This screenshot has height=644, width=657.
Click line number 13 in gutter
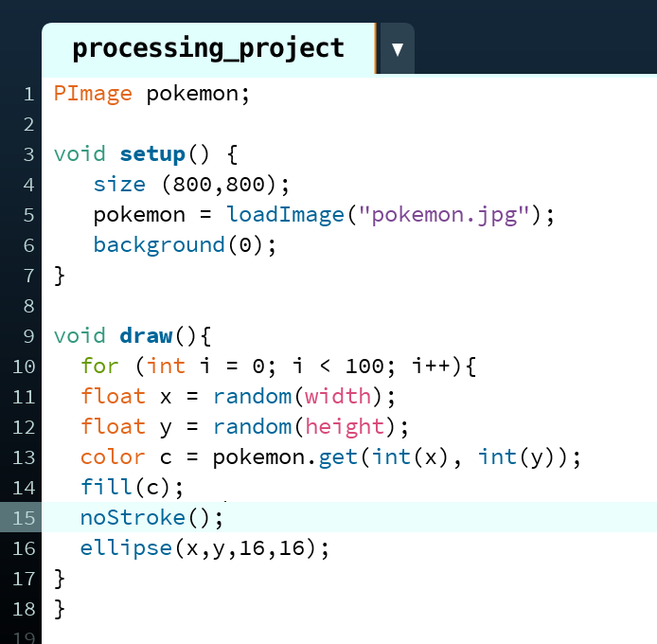tap(24, 457)
